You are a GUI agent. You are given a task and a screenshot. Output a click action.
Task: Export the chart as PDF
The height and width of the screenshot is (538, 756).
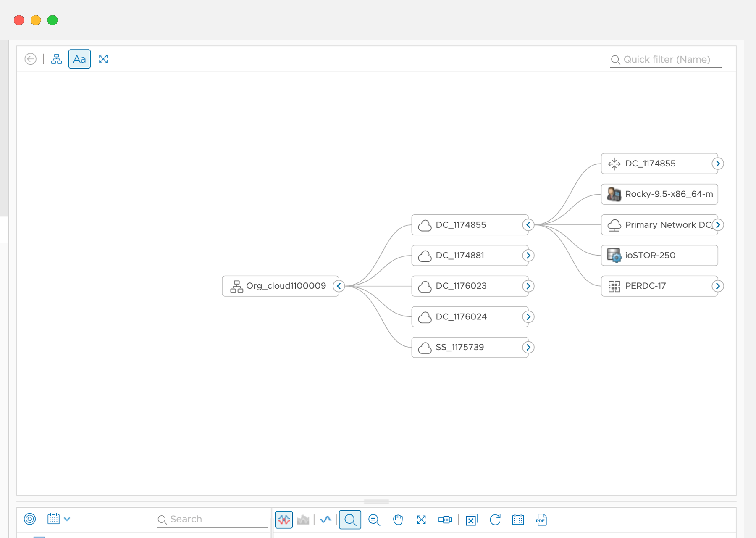pos(541,520)
